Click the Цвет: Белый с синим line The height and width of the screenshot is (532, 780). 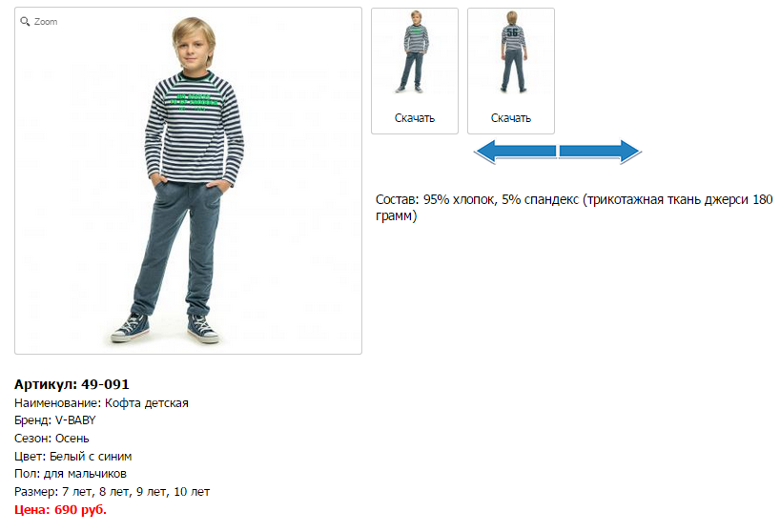pyautogui.click(x=73, y=457)
